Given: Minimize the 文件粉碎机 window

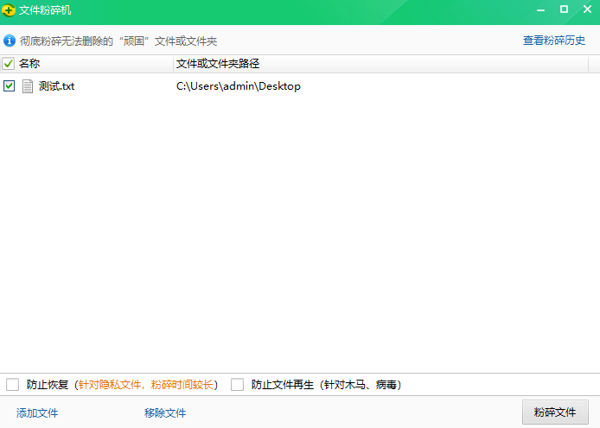Looking at the screenshot, I should [541, 10].
